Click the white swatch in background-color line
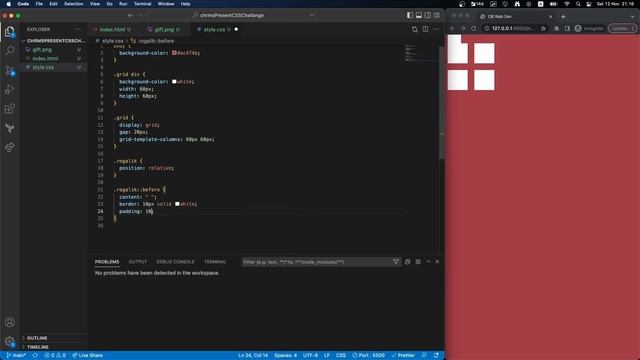 174,82
